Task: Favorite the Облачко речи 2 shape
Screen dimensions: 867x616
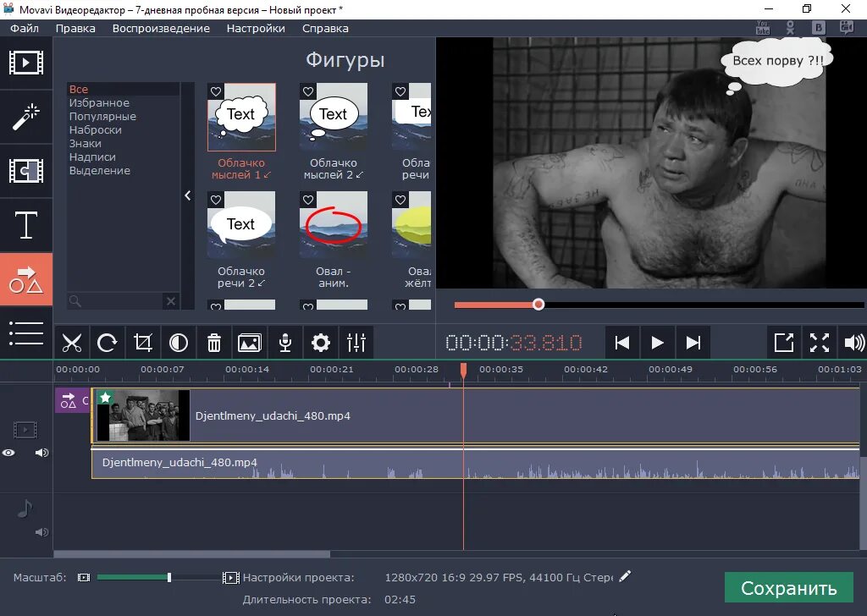Action: pyautogui.click(x=216, y=200)
